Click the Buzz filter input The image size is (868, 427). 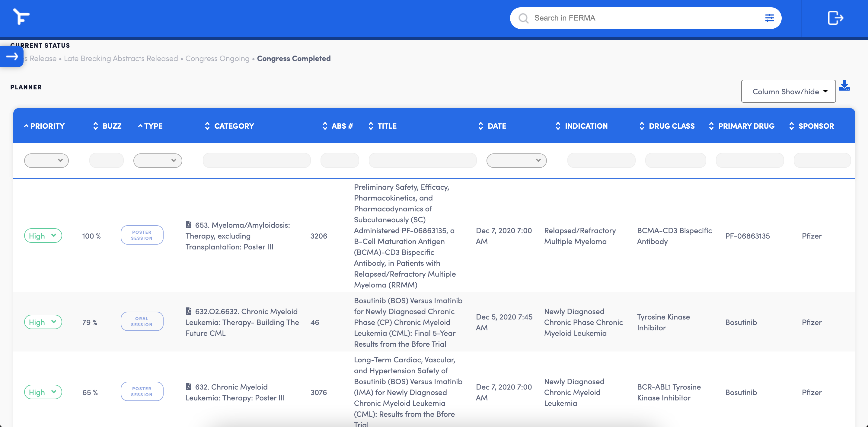coord(107,160)
